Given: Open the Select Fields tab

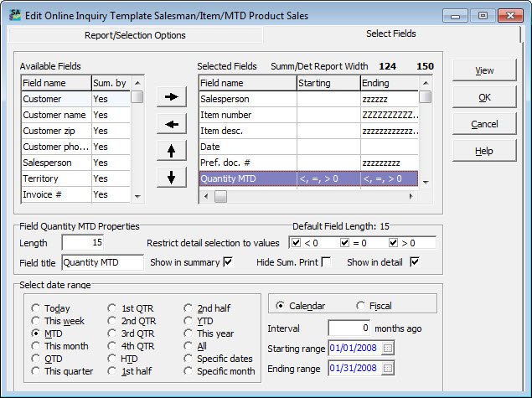Looking at the screenshot, I should point(390,34).
